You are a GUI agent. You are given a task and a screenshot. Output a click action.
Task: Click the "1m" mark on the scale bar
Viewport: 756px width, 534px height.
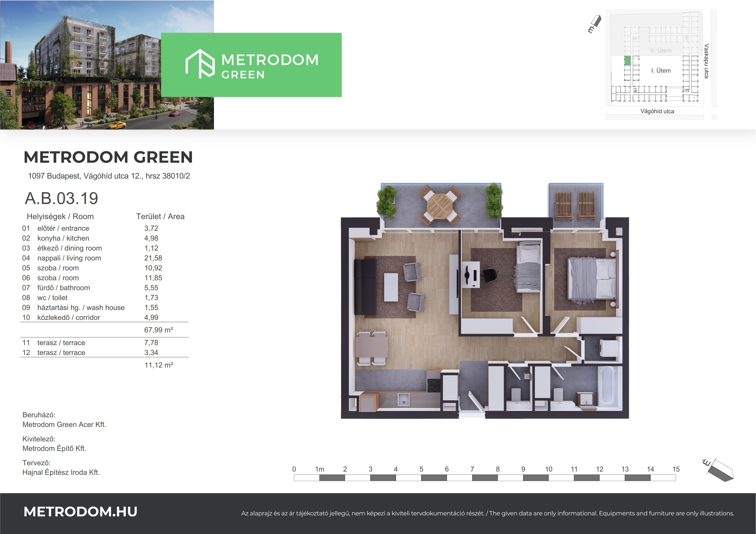(x=320, y=469)
